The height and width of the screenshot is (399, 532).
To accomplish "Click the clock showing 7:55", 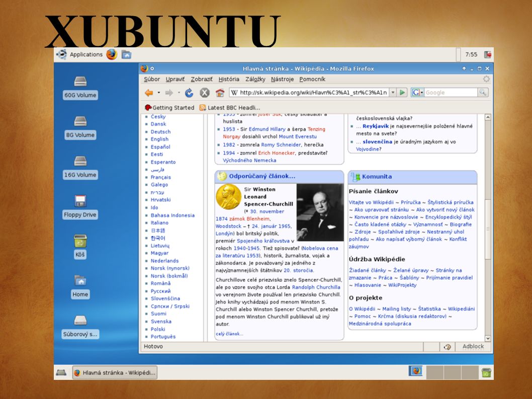I will 471,54.
